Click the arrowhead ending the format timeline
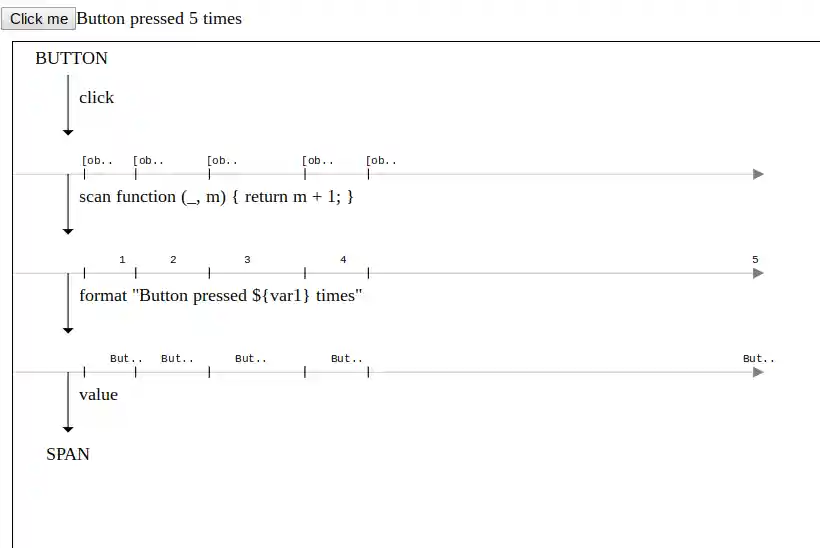 click(758, 372)
